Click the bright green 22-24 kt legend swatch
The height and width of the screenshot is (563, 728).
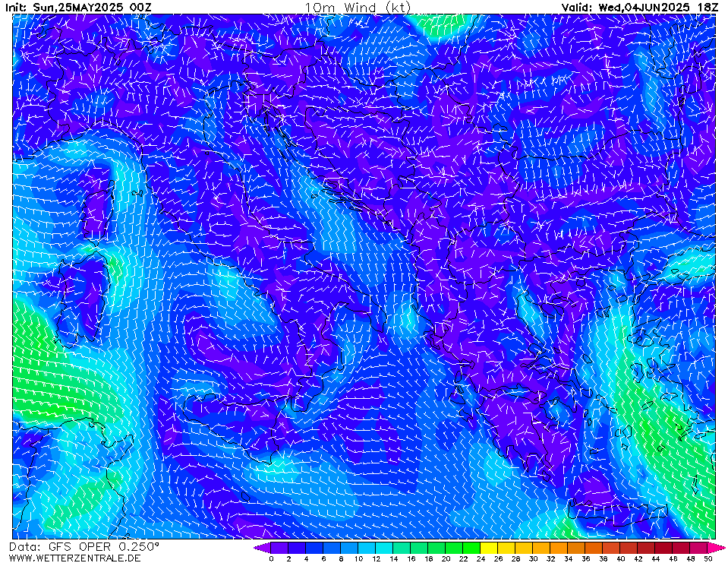pyautogui.click(x=471, y=548)
